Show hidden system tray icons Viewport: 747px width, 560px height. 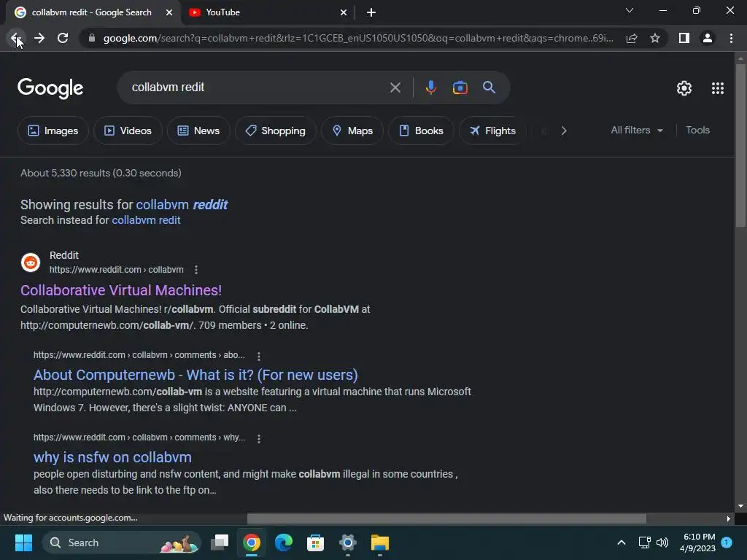pyautogui.click(x=622, y=542)
